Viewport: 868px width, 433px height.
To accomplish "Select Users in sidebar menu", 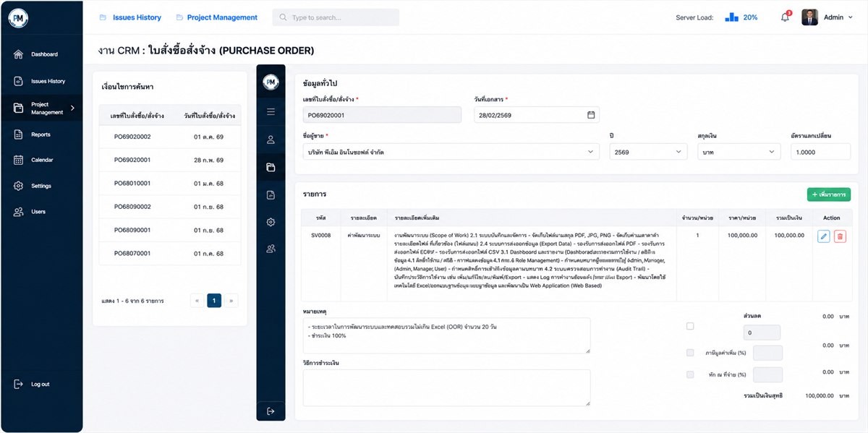I will click(38, 212).
